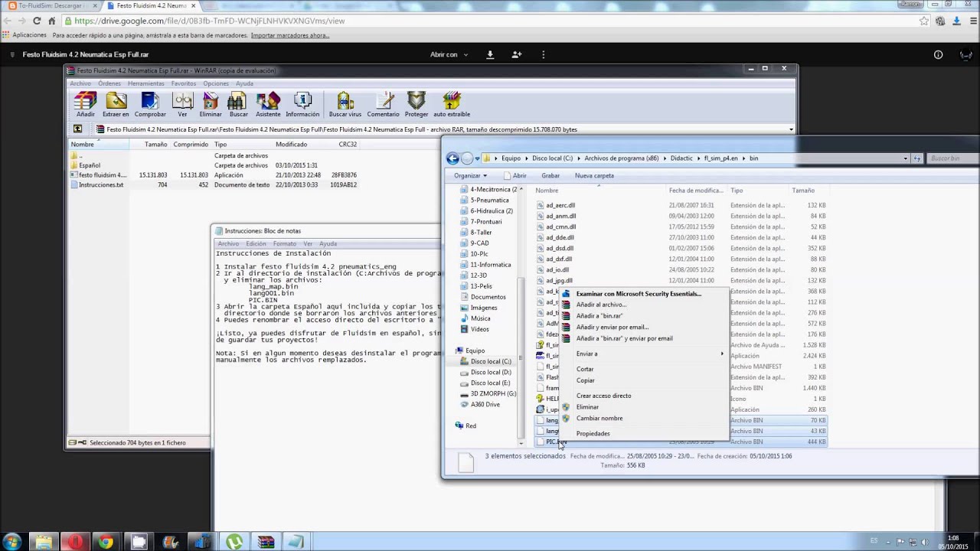Screen dimensions: 980x551
Task: Open WinRAR Asistente wizard icon
Action: [x=268, y=102]
